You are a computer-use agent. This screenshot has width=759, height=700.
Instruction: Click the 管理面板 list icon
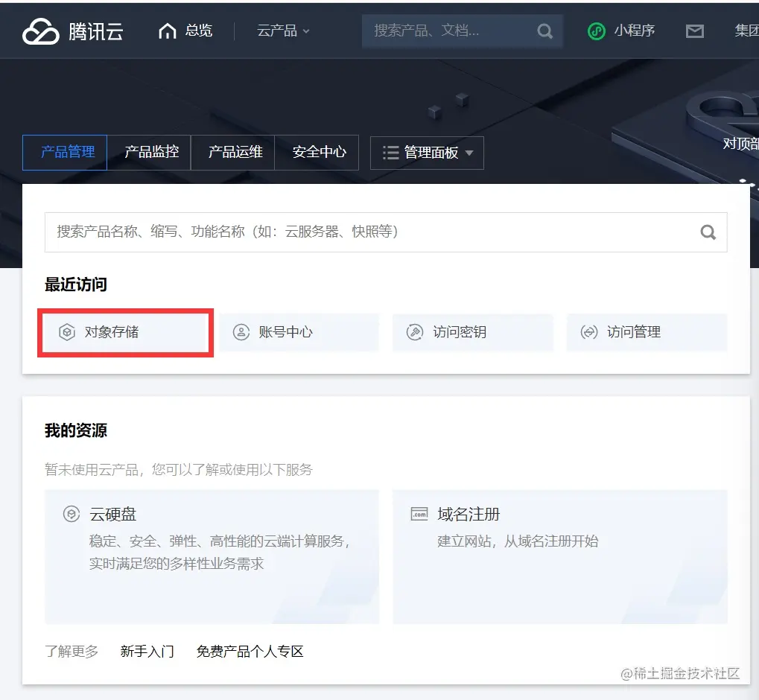[390, 153]
